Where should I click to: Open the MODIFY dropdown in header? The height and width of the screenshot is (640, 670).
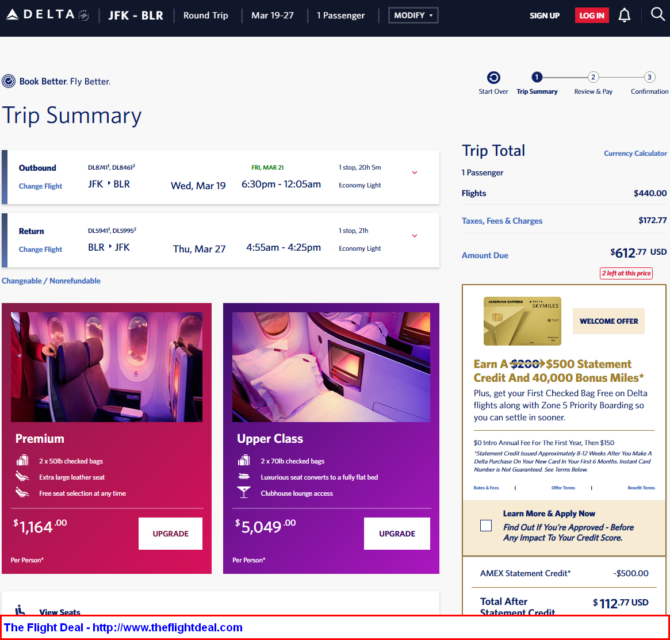pos(413,16)
